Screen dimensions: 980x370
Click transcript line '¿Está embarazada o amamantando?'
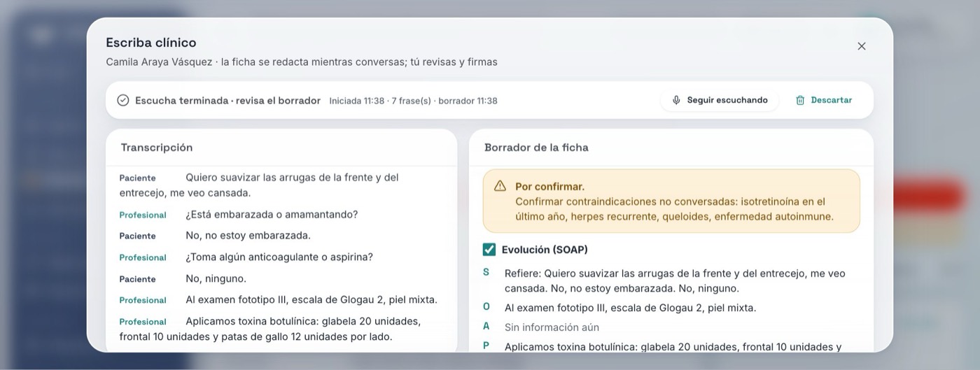(x=272, y=215)
